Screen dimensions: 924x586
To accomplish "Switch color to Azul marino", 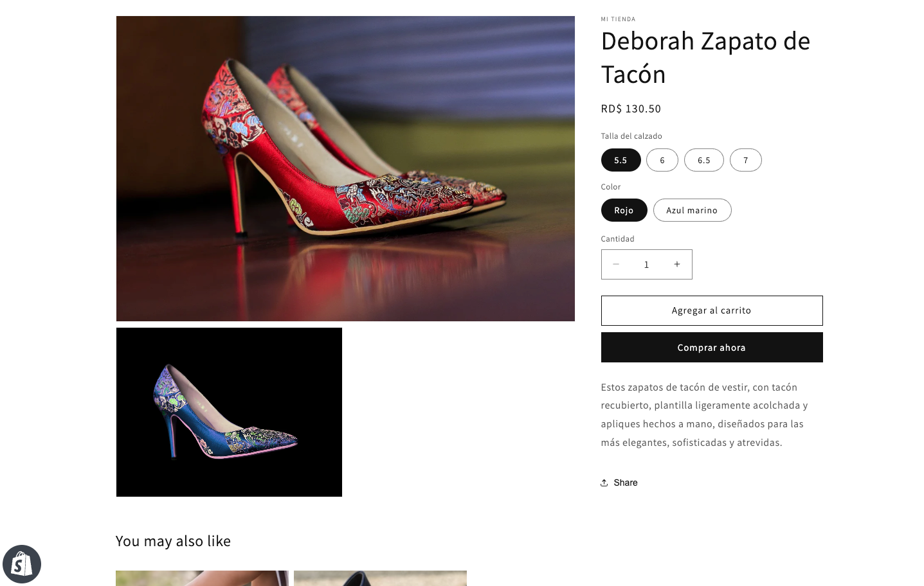I will coord(692,210).
